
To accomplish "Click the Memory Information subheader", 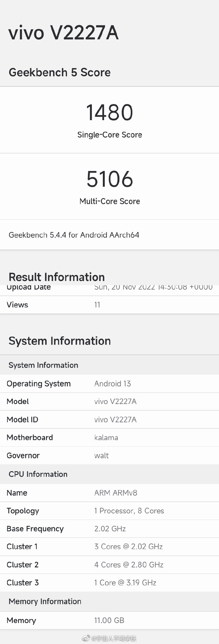I will point(45,601).
